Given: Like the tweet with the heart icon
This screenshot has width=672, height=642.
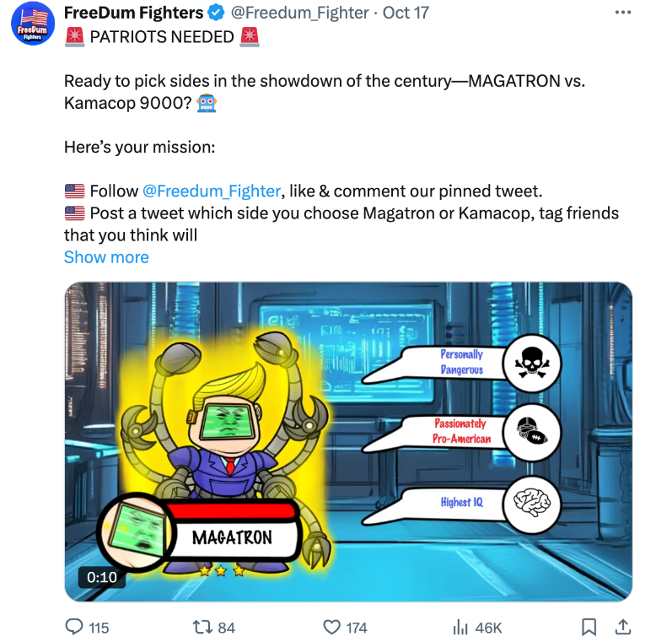Looking at the screenshot, I should [x=331, y=627].
